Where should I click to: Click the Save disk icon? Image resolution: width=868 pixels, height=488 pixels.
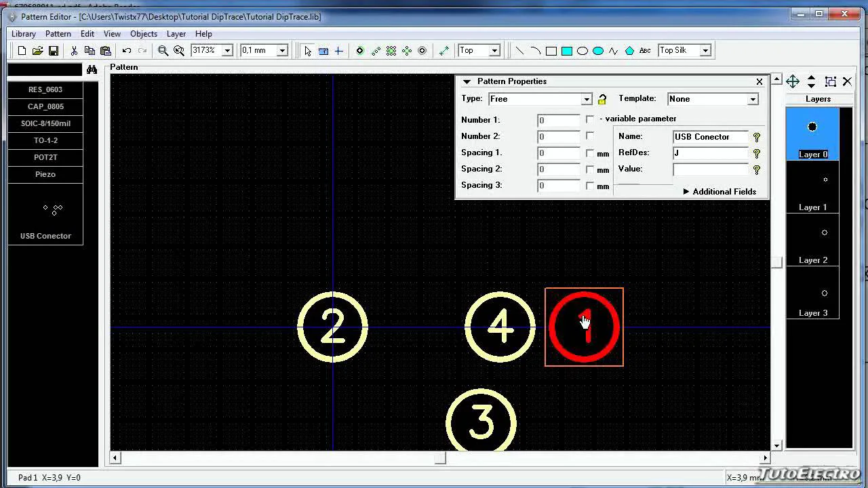54,51
